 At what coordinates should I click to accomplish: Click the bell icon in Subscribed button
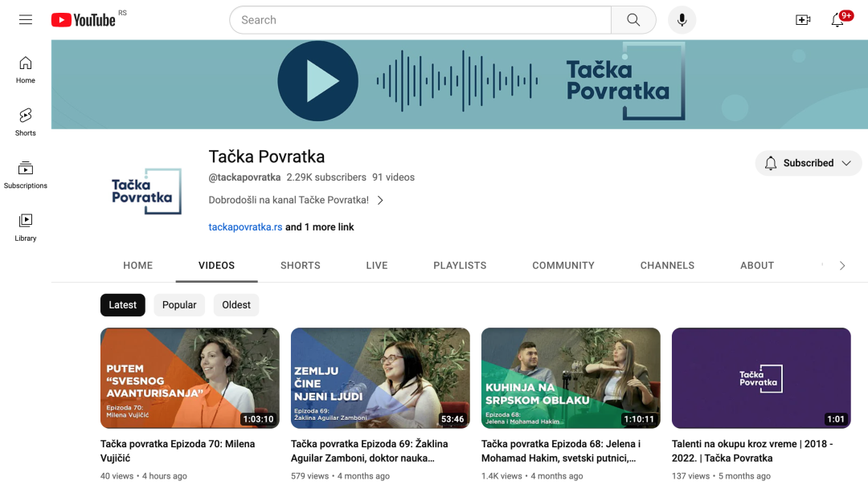pos(771,163)
